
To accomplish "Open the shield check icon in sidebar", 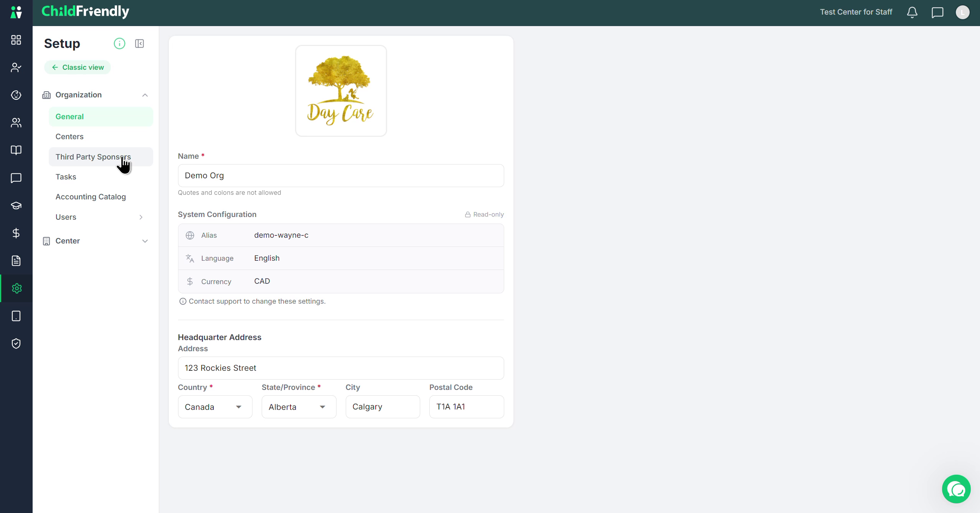I will coord(16,344).
